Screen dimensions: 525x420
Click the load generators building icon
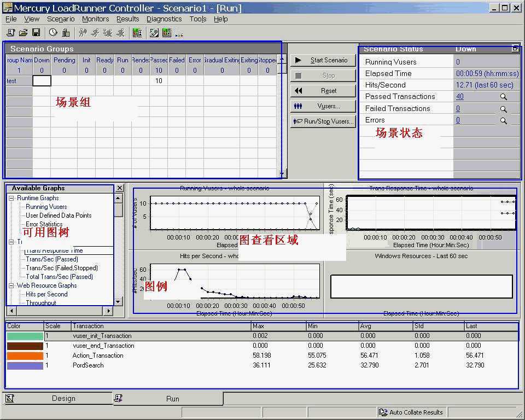(66, 32)
